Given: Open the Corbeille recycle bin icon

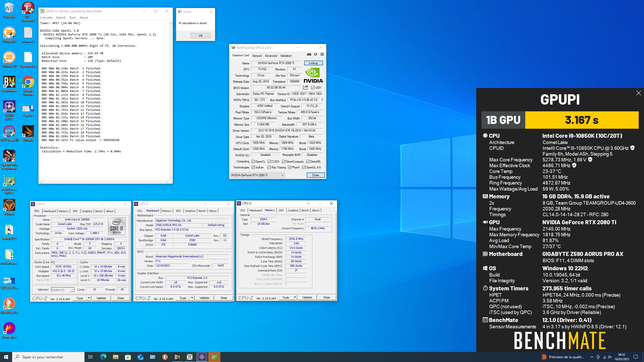Looking at the screenshot, I should tap(9, 10).
